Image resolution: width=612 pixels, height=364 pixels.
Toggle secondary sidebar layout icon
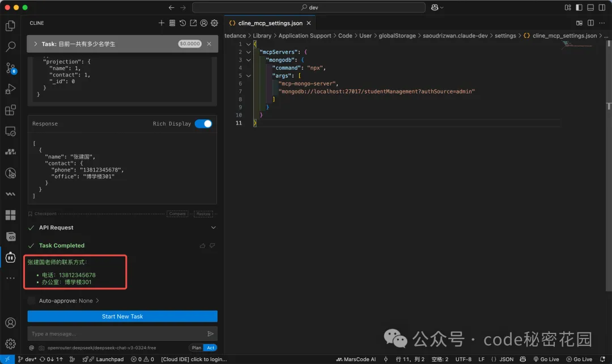coord(602,7)
